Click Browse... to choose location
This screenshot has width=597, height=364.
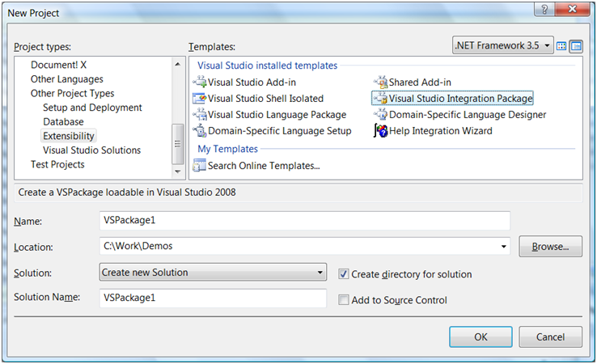point(550,247)
